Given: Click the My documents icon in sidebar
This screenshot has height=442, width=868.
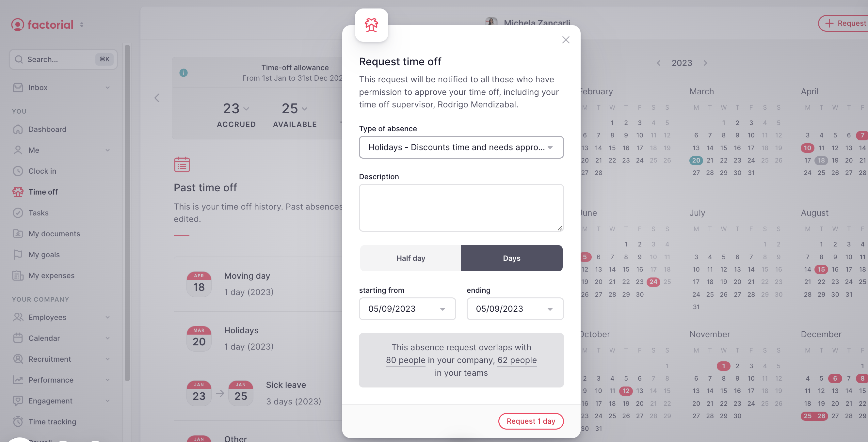Looking at the screenshot, I should point(18,233).
